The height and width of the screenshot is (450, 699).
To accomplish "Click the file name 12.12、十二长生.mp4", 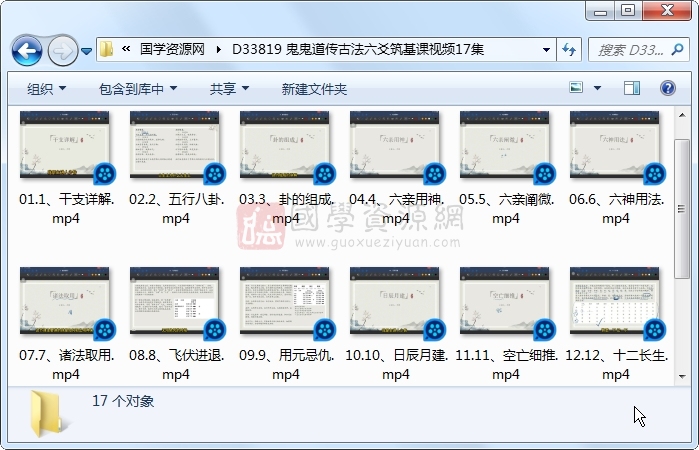I will pyautogui.click(x=617, y=365).
